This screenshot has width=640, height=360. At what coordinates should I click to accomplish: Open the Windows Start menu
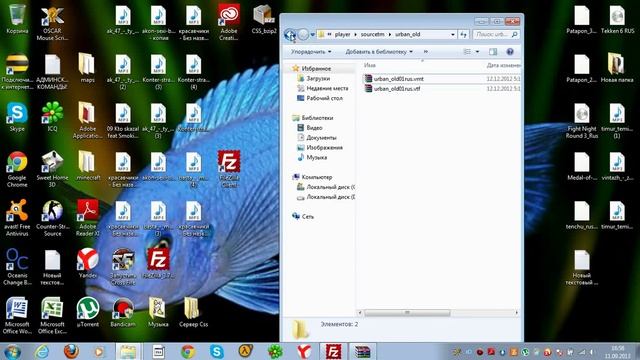[12, 351]
